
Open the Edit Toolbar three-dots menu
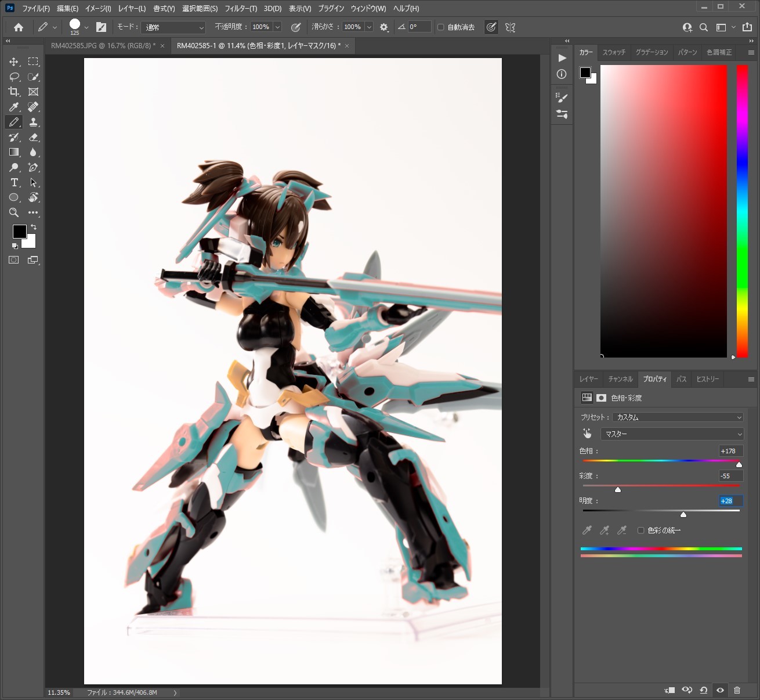[34, 212]
